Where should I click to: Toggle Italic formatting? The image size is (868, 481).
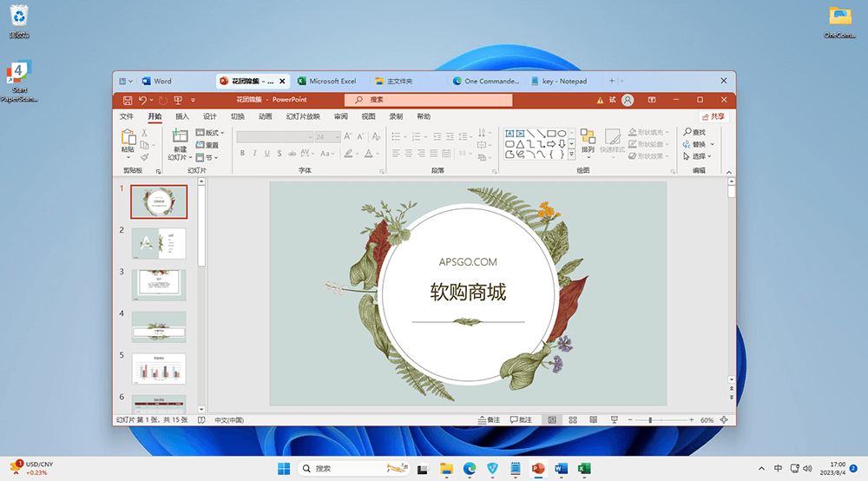point(254,154)
